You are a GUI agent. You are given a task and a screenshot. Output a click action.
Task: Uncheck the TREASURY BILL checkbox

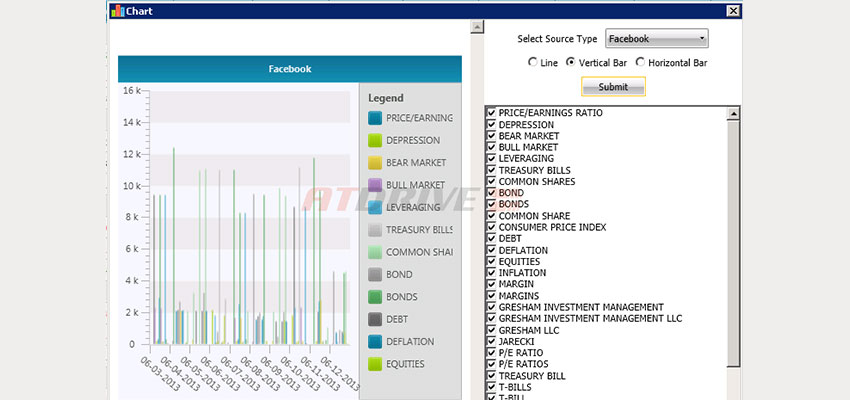pos(492,376)
